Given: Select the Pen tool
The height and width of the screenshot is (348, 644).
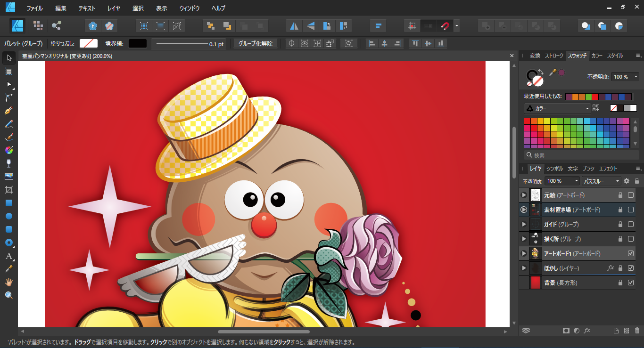Looking at the screenshot, I should click(x=8, y=111).
